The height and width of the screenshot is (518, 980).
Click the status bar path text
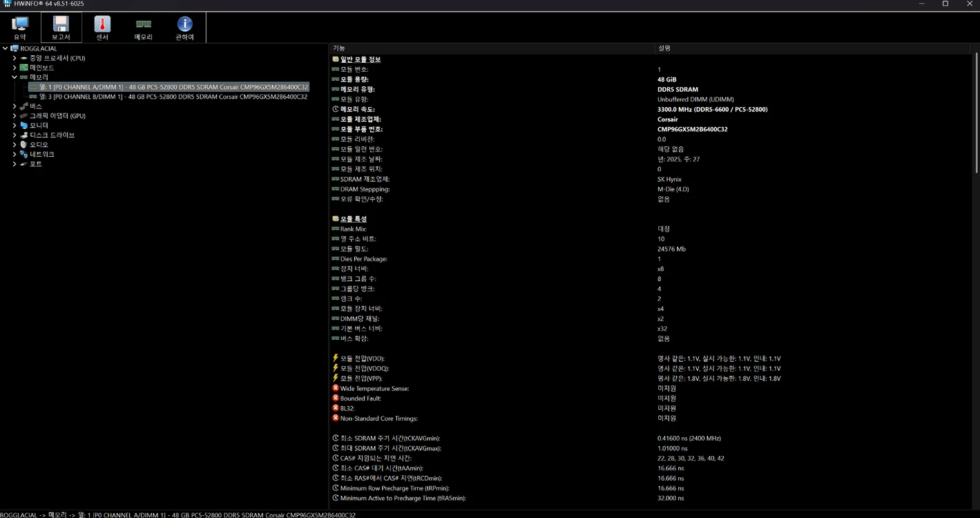(178, 515)
